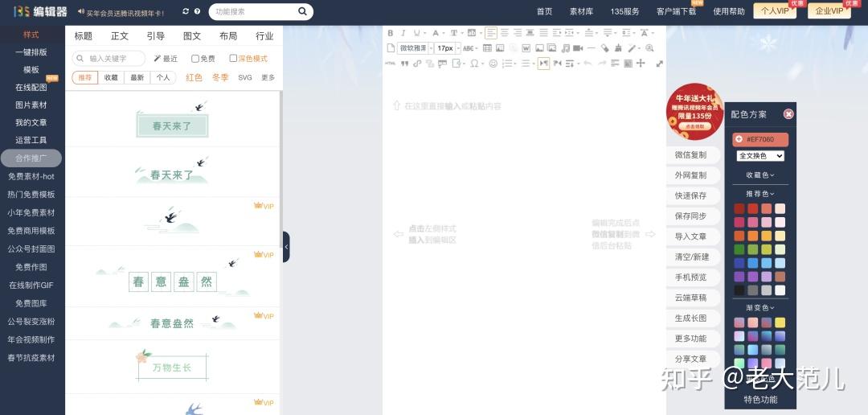Open the ABC spell-case dropdown
The height and width of the screenshot is (415, 868).
(477, 48)
